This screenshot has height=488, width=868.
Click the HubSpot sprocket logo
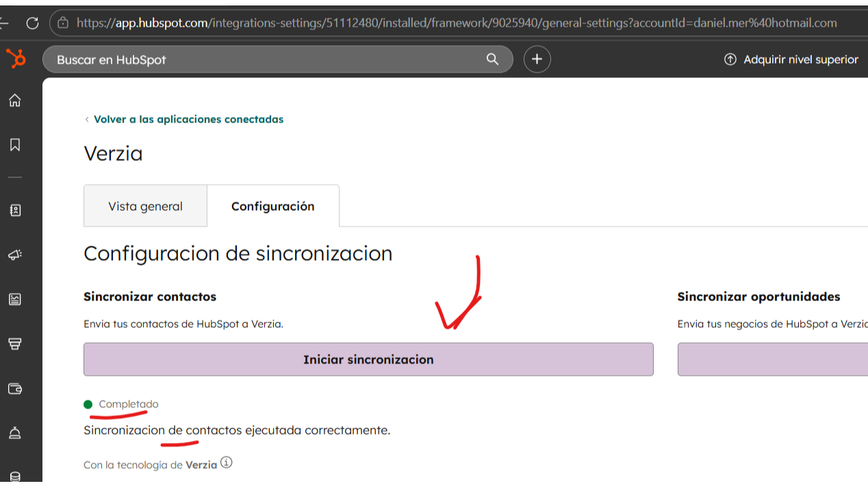16,60
